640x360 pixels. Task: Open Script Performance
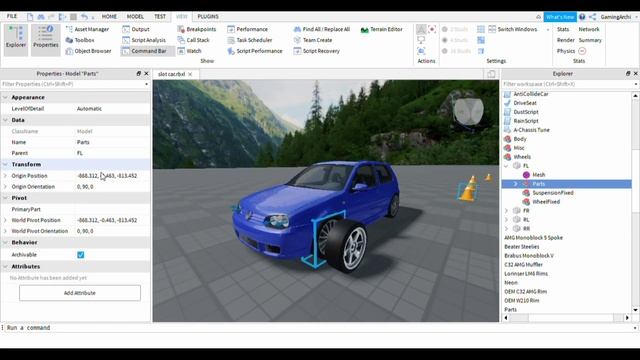click(255, 51)
